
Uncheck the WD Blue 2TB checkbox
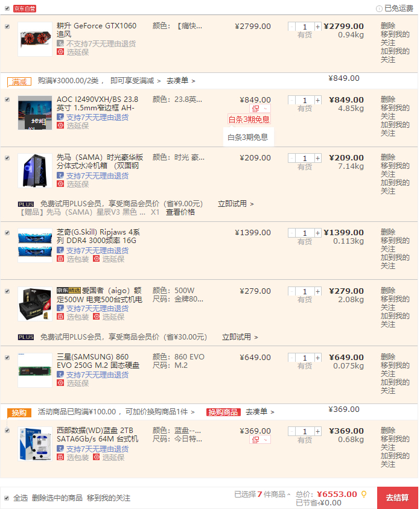coord(7,431)
